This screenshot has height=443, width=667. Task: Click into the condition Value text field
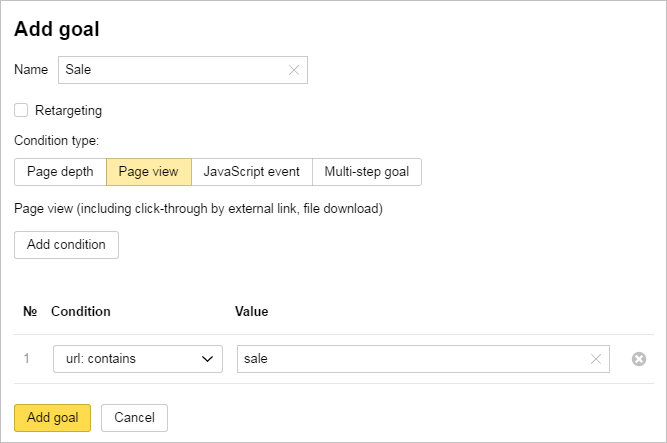(412, 359)
